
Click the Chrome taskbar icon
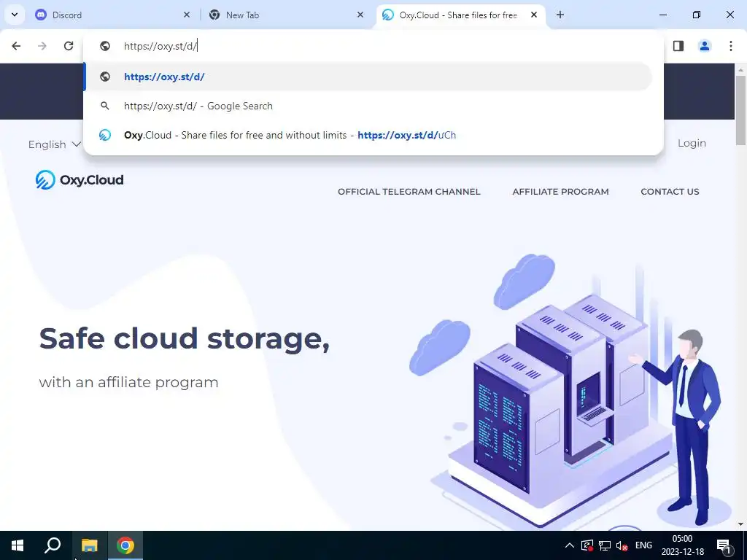click(125, 545)
